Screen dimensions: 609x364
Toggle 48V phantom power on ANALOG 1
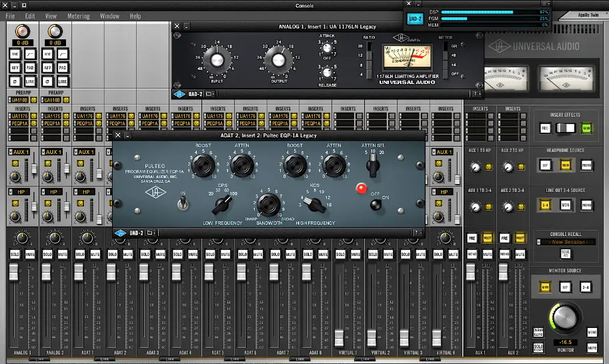coord(15,67)
